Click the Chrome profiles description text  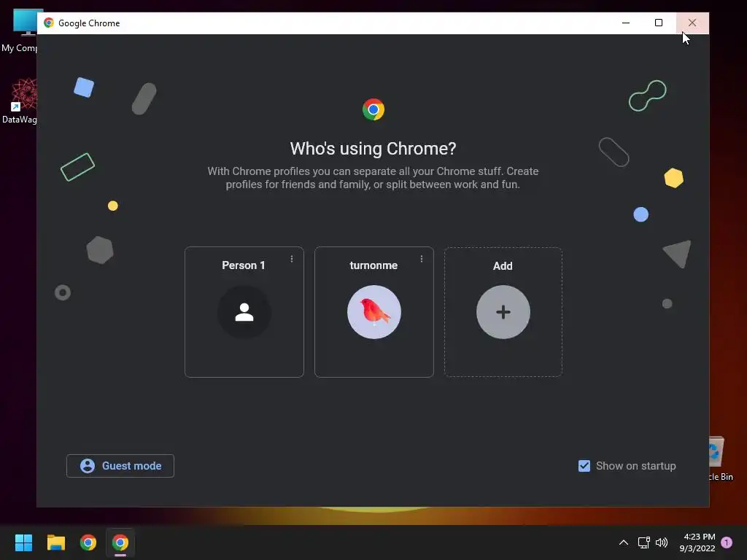pos(373,178)
